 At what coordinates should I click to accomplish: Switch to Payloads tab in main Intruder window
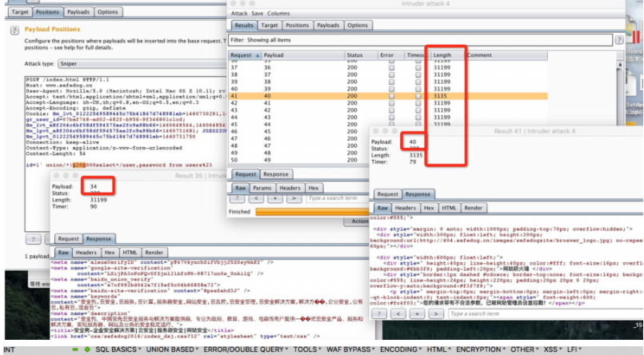78,12
